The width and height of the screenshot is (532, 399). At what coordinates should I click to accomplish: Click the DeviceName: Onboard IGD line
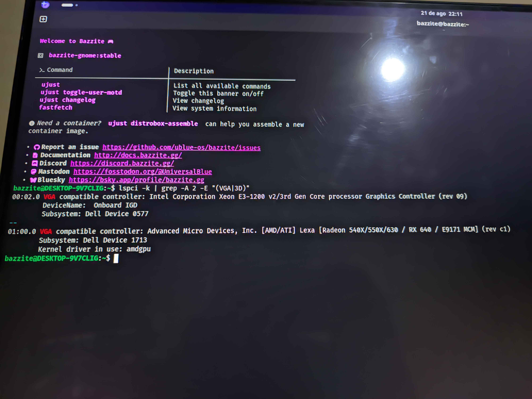pyautogui.click(x=90, y=205)
